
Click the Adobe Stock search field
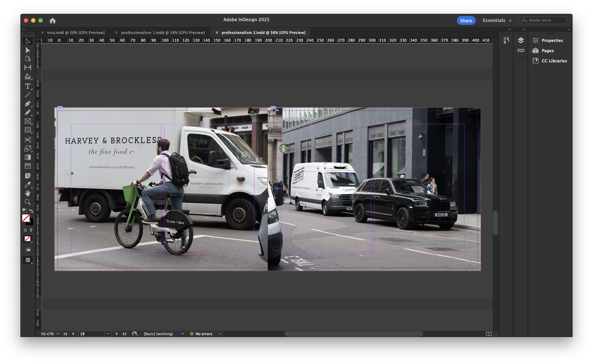tap(543, 20)
